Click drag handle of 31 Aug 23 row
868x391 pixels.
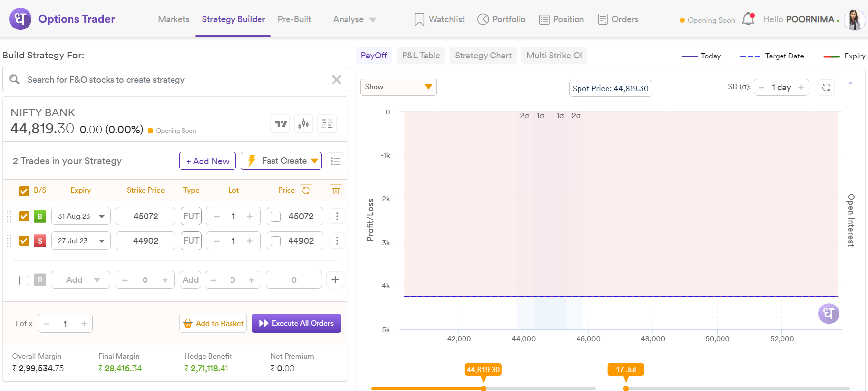coord(9,216)
